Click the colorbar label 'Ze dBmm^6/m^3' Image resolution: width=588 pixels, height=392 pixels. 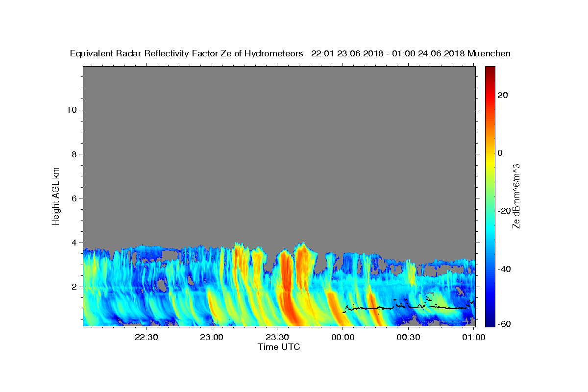pyautogui.click(x=516, y=196)
